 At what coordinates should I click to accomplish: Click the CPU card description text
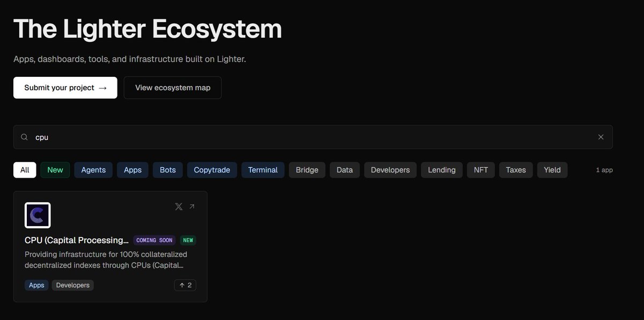[106, 260]
